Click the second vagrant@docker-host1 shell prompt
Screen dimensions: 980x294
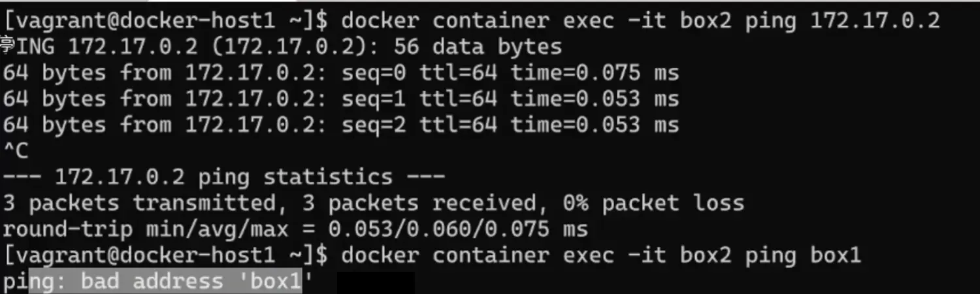(x=165, y=255)
